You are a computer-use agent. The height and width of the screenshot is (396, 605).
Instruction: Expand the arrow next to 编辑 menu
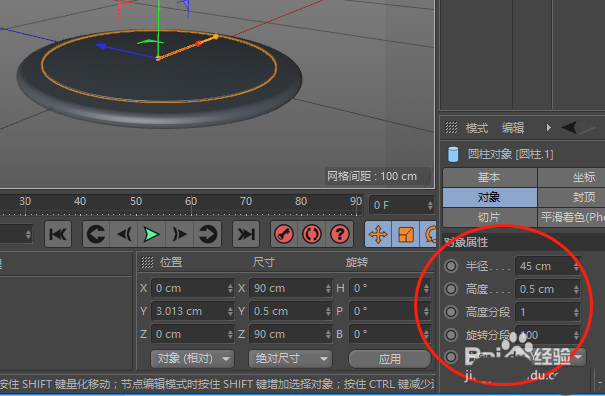coord(549,127)
